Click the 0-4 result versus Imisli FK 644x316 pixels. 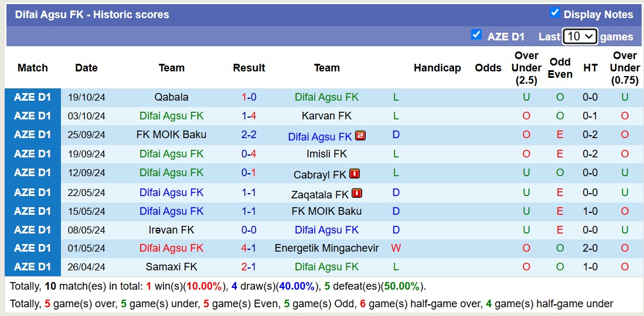pyautogui.click(x=248, y=154)
